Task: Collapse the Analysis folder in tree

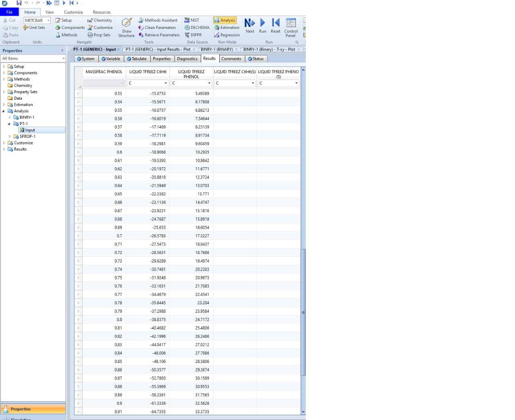Action: pos(4,111)
